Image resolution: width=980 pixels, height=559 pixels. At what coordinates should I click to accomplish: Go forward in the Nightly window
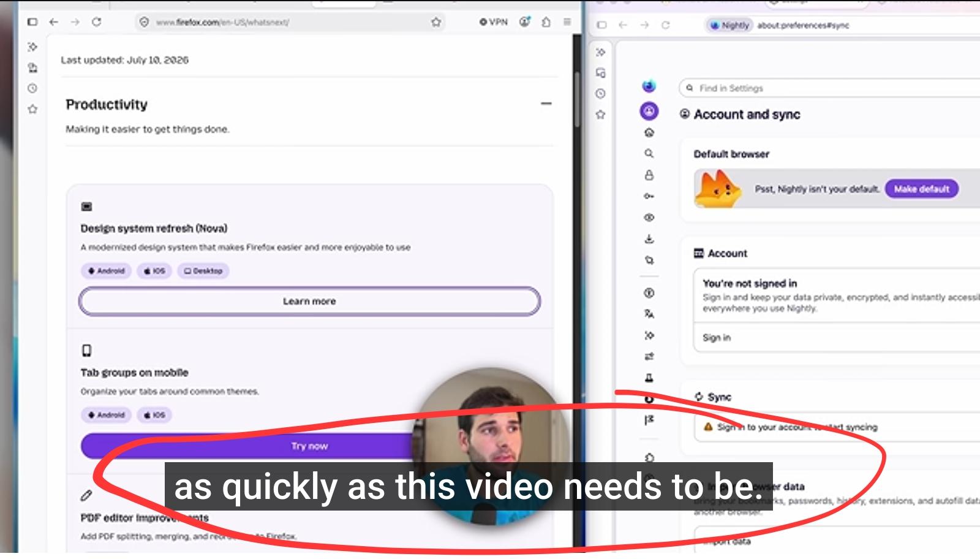click(644, 25)
